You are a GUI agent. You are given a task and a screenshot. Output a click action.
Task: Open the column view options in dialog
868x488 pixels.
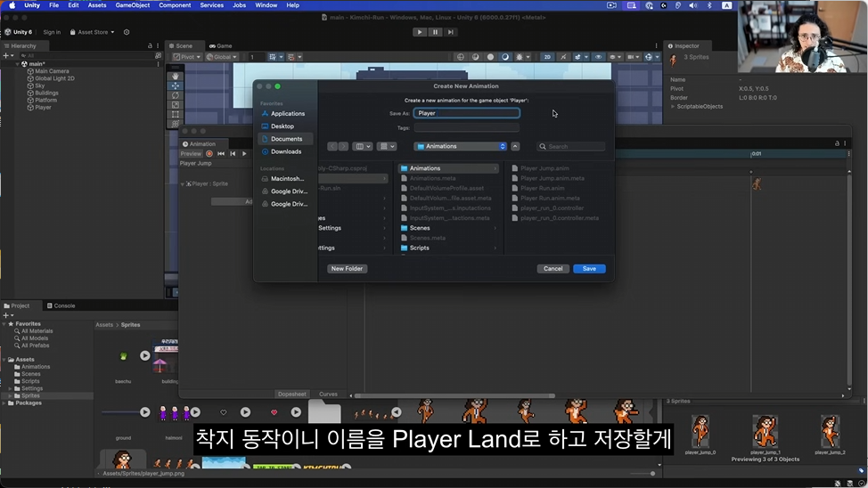tap(363, 147)
